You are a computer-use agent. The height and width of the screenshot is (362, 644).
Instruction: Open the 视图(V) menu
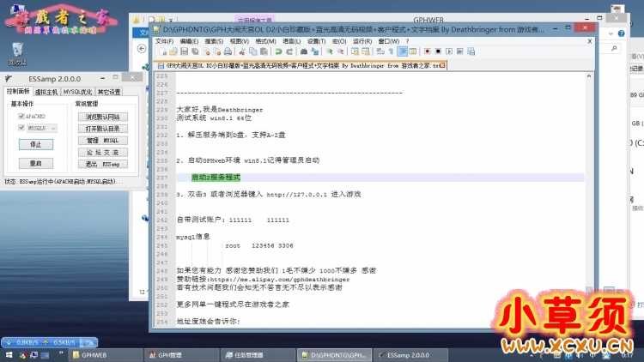tap(239, 41)
